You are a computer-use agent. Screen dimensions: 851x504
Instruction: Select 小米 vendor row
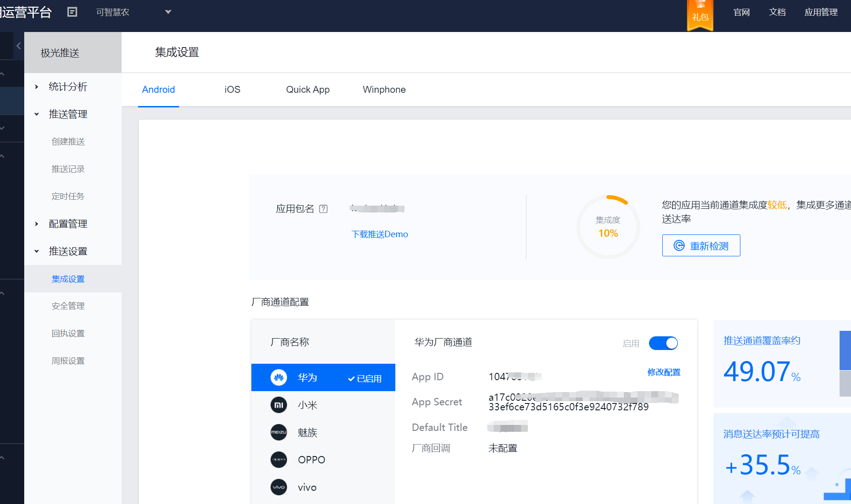pos(323,405)
